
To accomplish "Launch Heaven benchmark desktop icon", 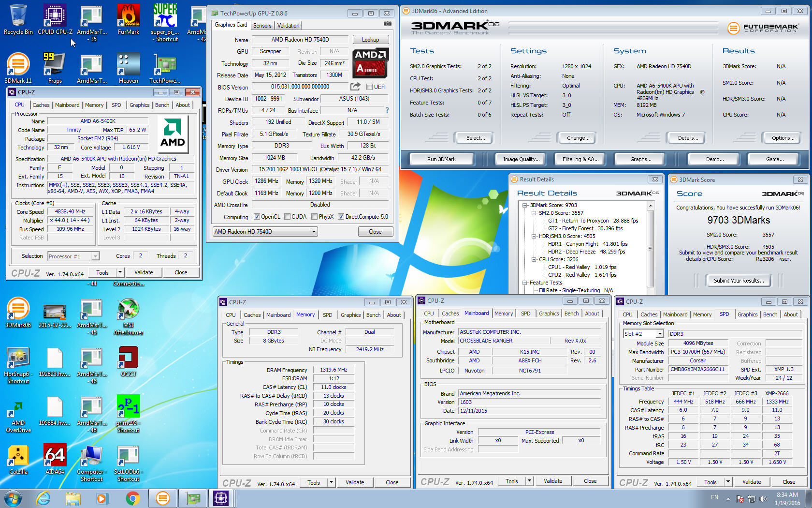I will 129,69.
